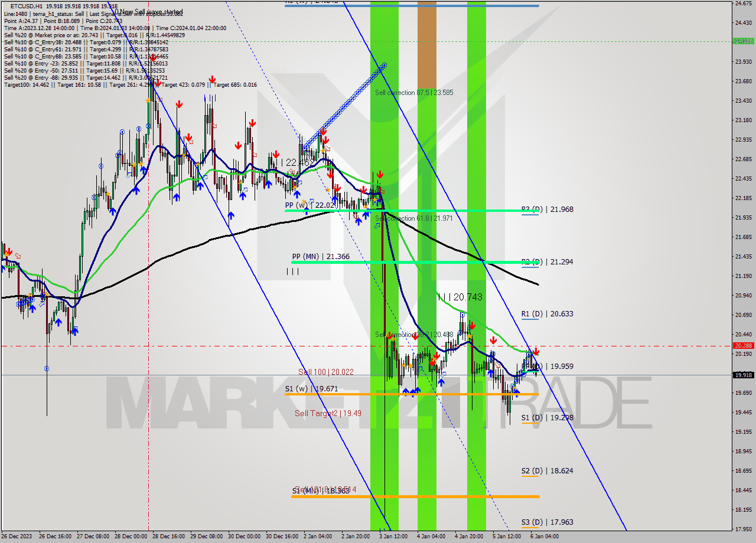The width and height of the screenshot is (756, 543).
Task: Click the red 20.288 price tag
Action: pyautogui.click(x=743, y=346)
